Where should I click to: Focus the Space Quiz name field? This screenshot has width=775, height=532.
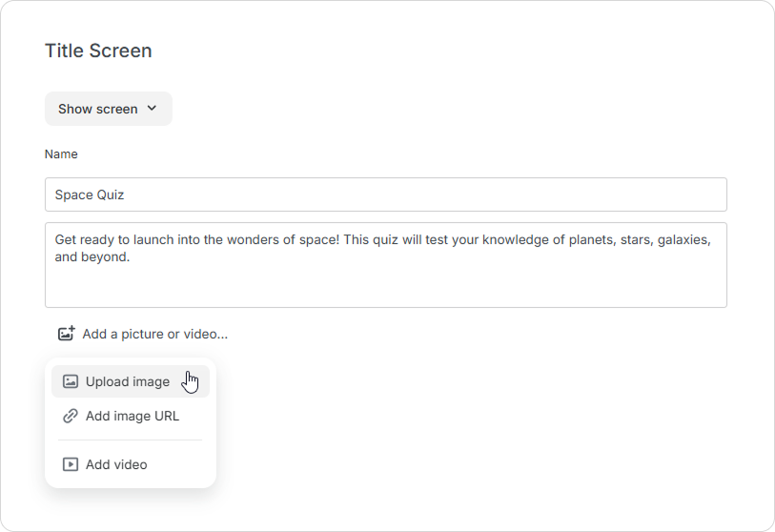tap(385, 194)
